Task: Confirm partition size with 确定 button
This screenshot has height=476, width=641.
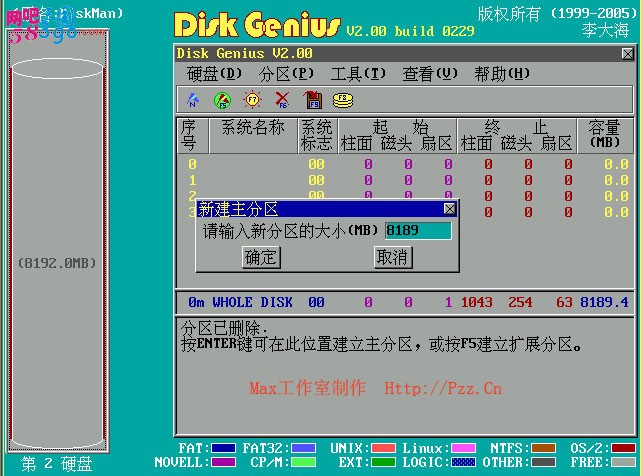Action: pos(261,257)
